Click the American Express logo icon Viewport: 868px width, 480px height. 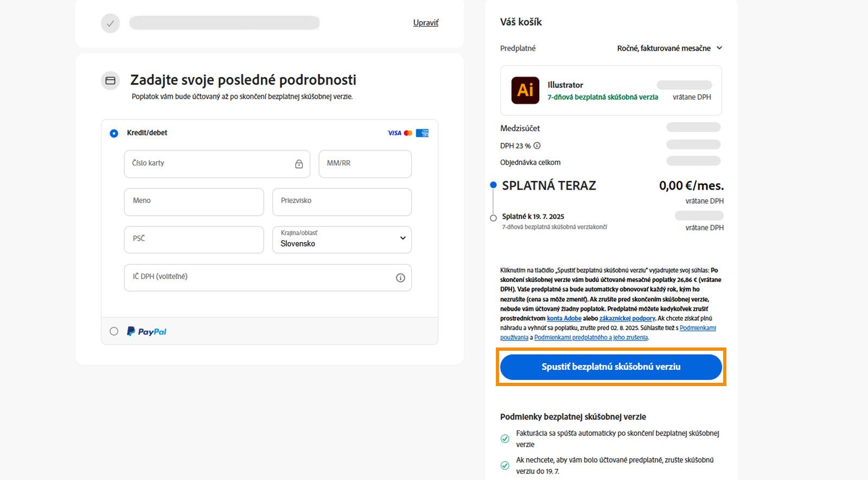(x=422, y=133)
